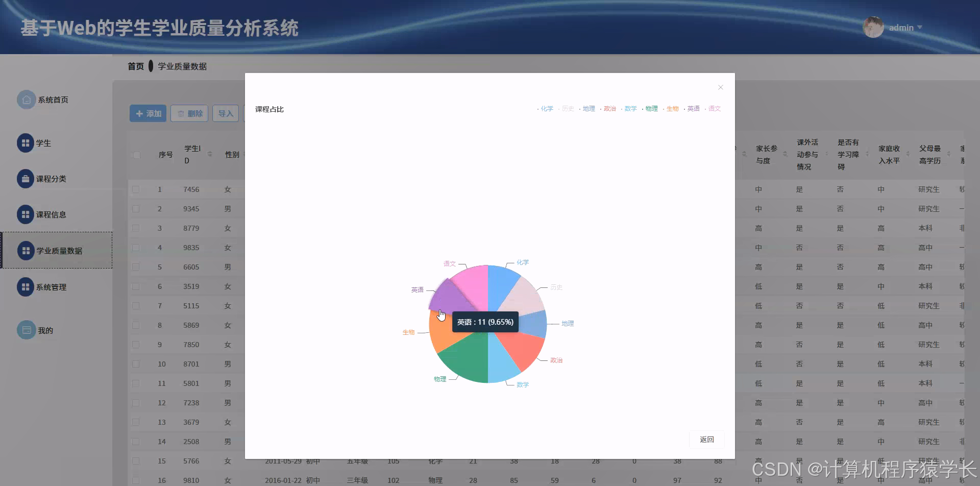This screenshot has width=980, height=486.
Task: Click the 返回 button in dialog
Action: pyautogui.click(x=706, y=439)
